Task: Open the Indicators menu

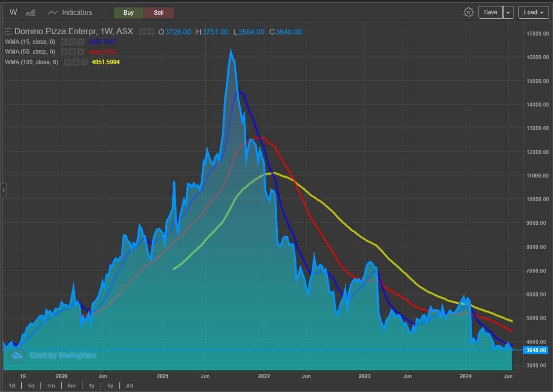Action: (x=70, y=12)
